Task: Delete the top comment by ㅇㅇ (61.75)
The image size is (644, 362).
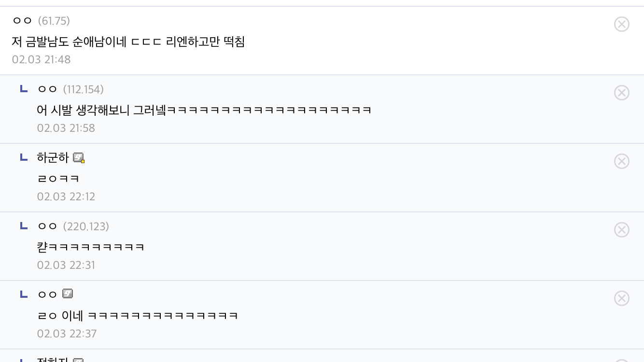Action: [621, 24]
